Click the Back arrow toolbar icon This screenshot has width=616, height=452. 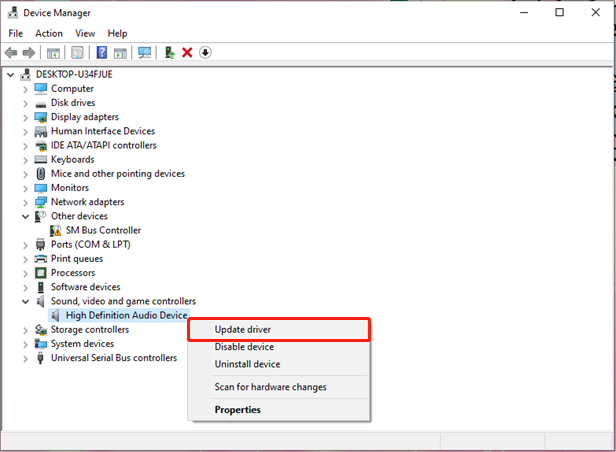point(11,53)
